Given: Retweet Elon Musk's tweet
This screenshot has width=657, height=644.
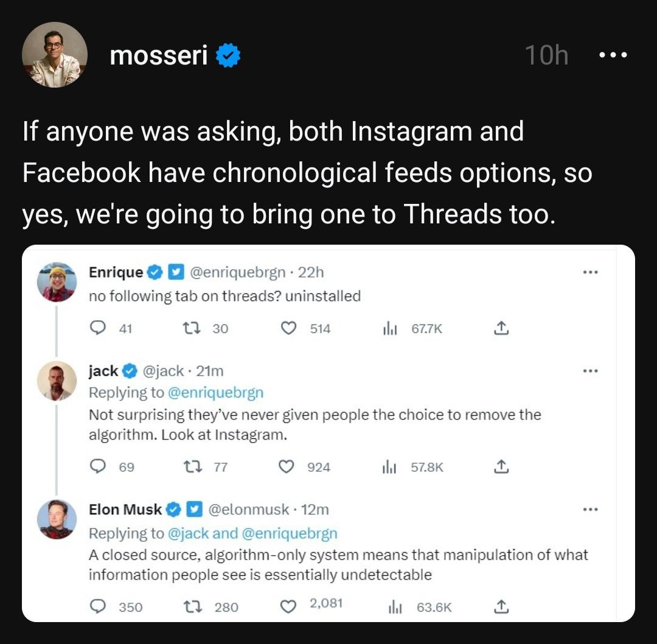Looking at the screenshot, I should tap(192, 606).
